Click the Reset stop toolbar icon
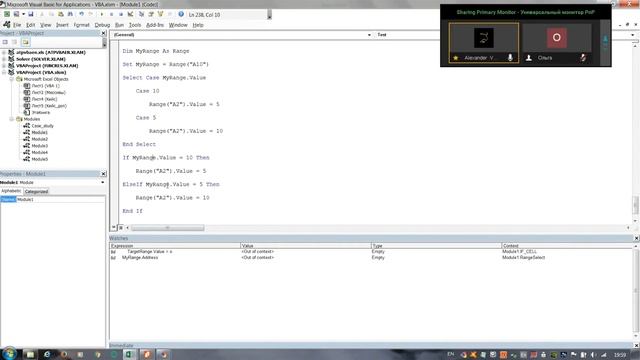 121,14
